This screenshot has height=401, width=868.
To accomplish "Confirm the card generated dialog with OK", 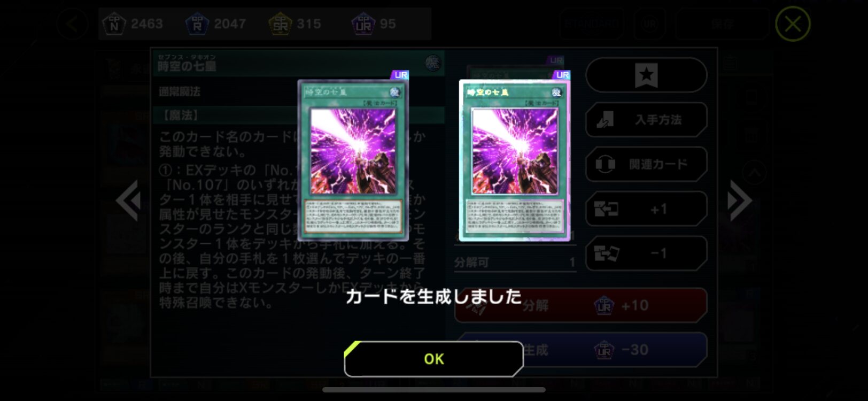I will tap(433, 359).
